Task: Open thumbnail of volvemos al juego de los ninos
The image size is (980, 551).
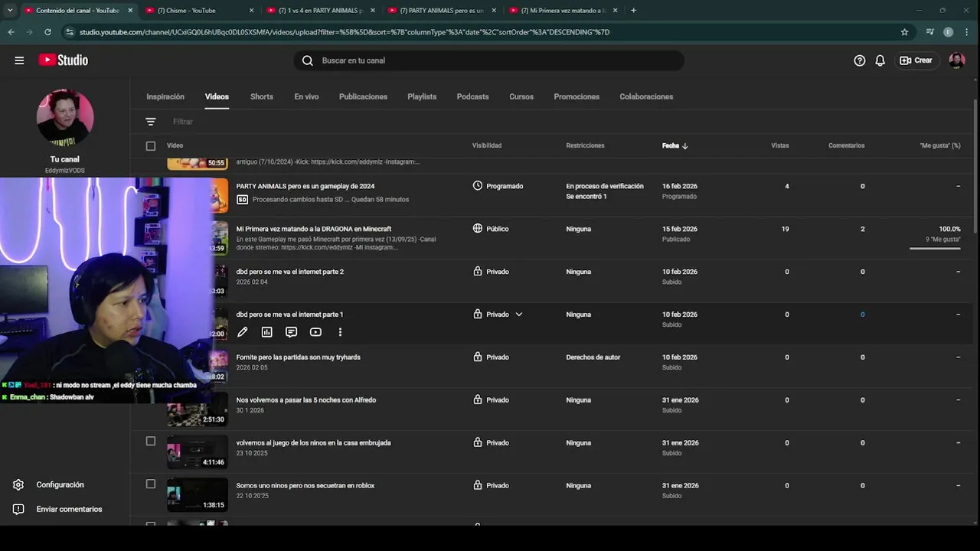Action: (x=198, y=452)
